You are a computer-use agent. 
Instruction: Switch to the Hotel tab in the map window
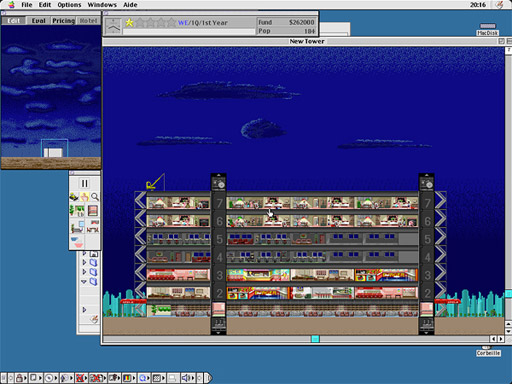click(88, 21)
